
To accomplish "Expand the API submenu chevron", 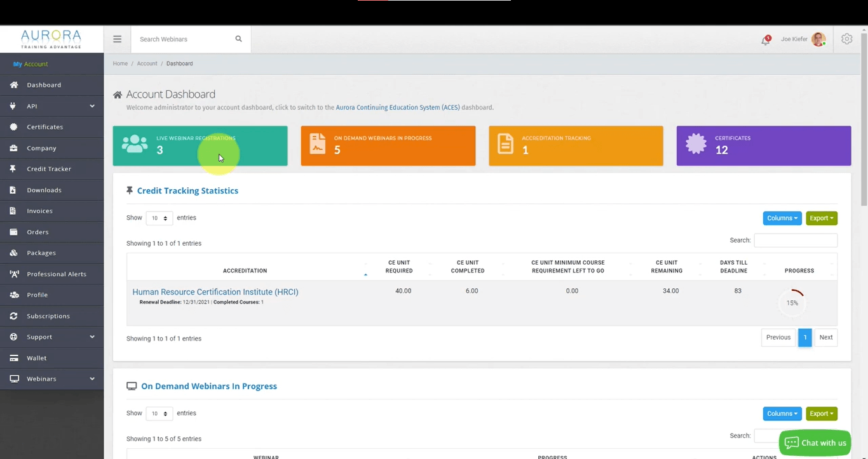I will click(92, 106).
